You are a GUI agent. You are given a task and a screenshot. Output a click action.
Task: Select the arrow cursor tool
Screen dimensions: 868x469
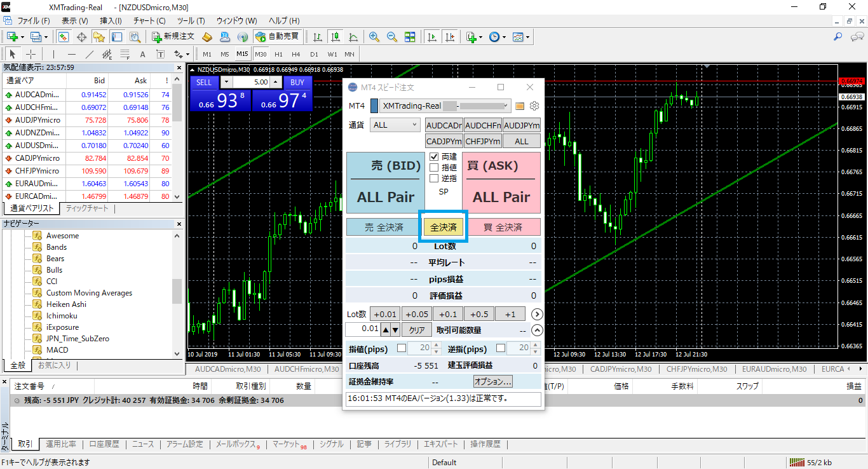tap(13, 54)
